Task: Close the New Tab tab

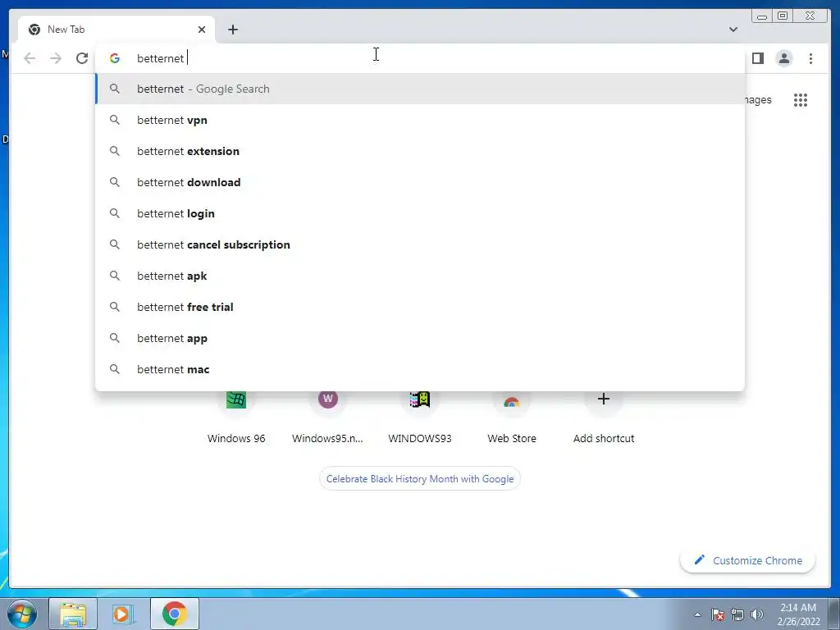Action: pos(202,30)
